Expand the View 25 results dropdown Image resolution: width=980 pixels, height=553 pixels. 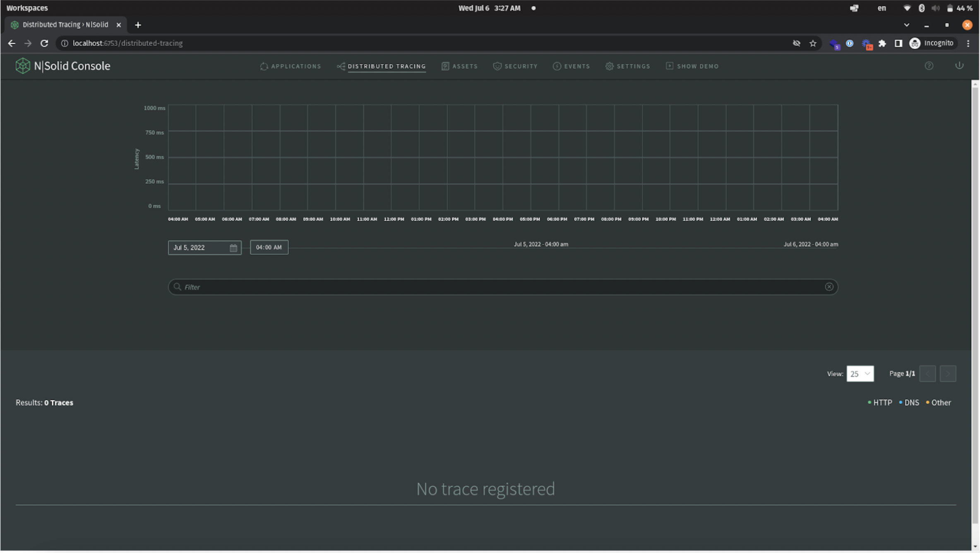[860, 374]
